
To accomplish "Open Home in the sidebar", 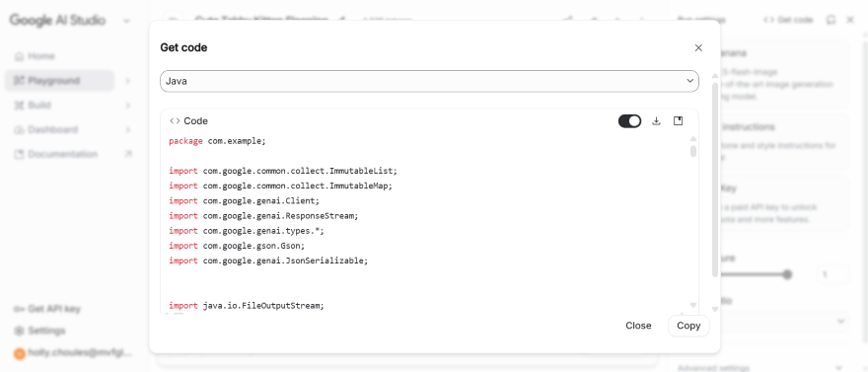I will click(x=59, y=56).
